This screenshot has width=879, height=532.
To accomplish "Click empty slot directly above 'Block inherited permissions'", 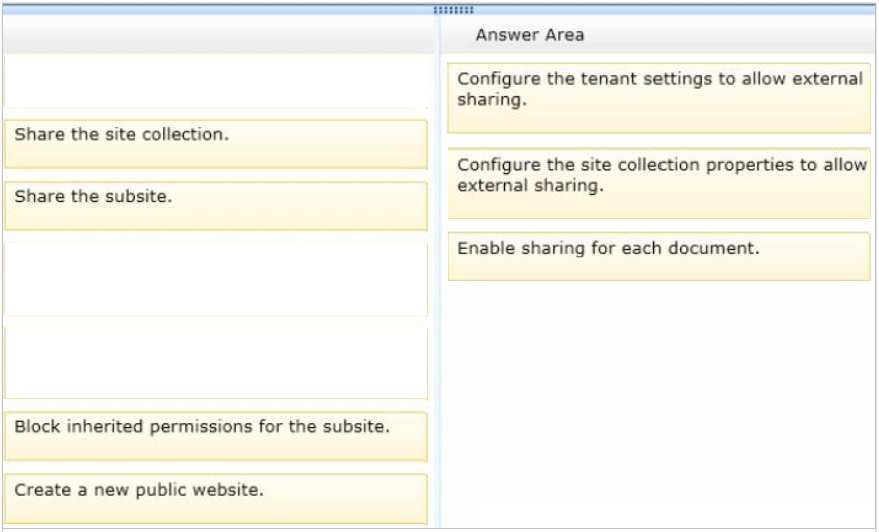I will [x=216, y=362].
